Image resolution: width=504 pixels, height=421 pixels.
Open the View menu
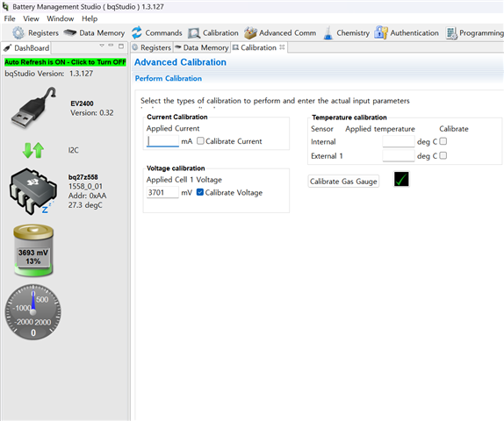(x=31, y=18)
